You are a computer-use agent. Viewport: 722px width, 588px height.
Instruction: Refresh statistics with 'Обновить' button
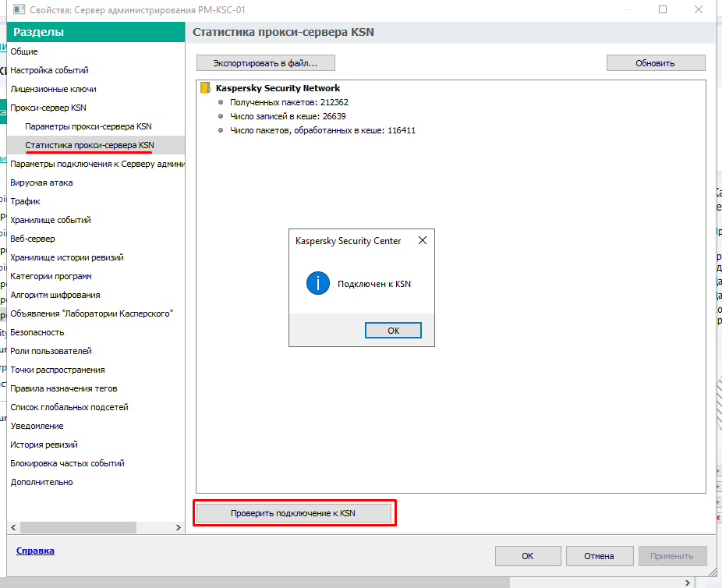pyautogui.click(x=656, y=63)
